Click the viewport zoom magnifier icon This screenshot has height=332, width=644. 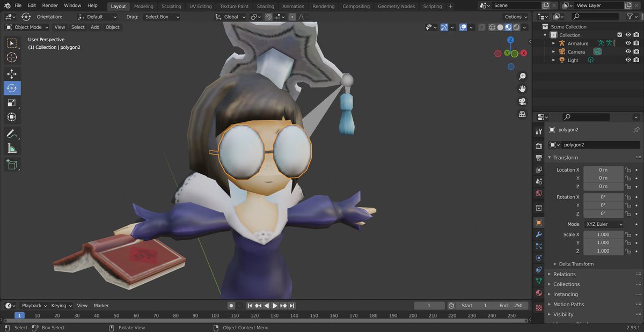(x=522, y=76)
